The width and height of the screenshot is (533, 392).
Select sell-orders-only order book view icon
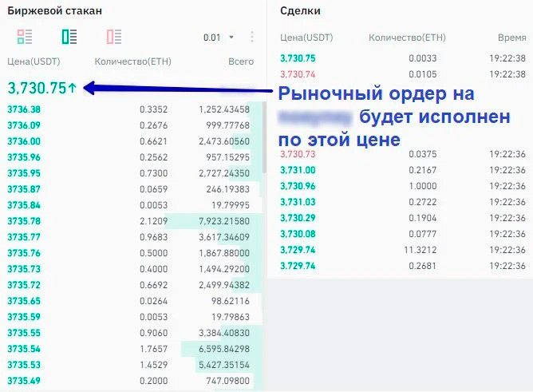point(114,37)
